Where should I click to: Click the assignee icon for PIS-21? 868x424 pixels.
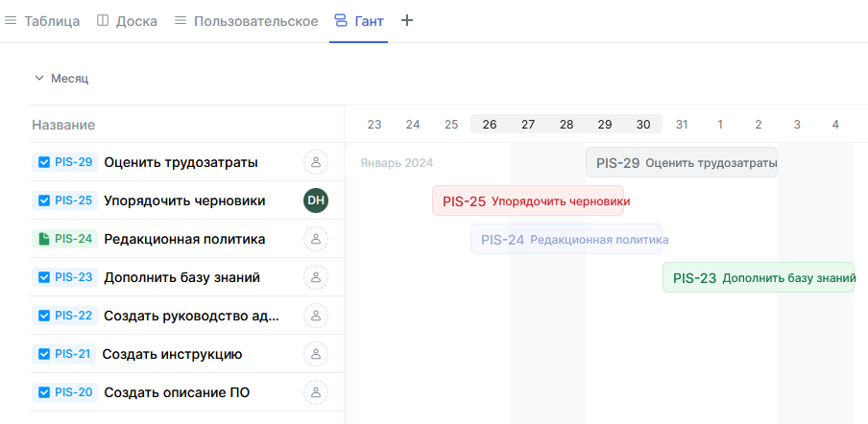[x=316, y=354]
